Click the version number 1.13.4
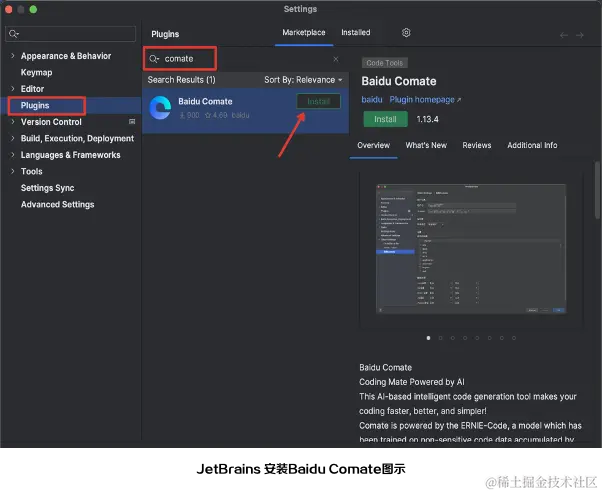The image size is (602, 494). 427,119
